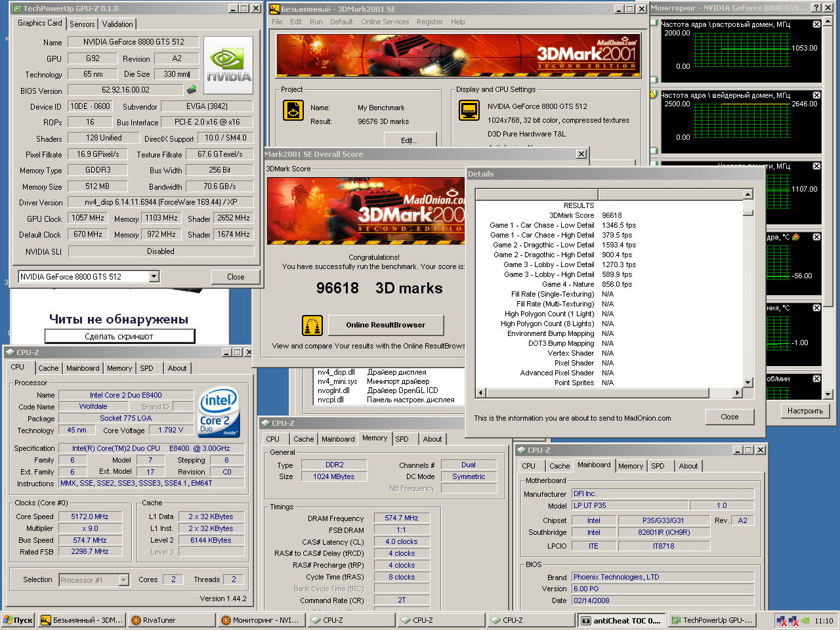Click the Core Speed 5172.0 MHz value

(x=90, y=516)
